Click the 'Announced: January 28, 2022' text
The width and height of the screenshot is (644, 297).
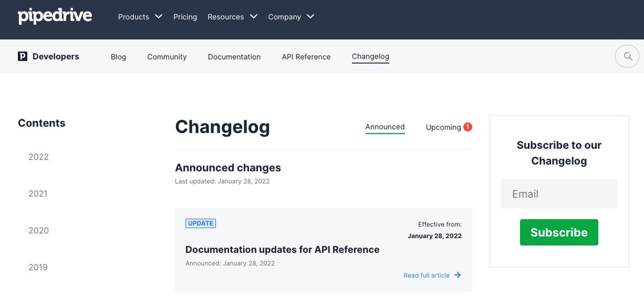(x=230, y=263)
